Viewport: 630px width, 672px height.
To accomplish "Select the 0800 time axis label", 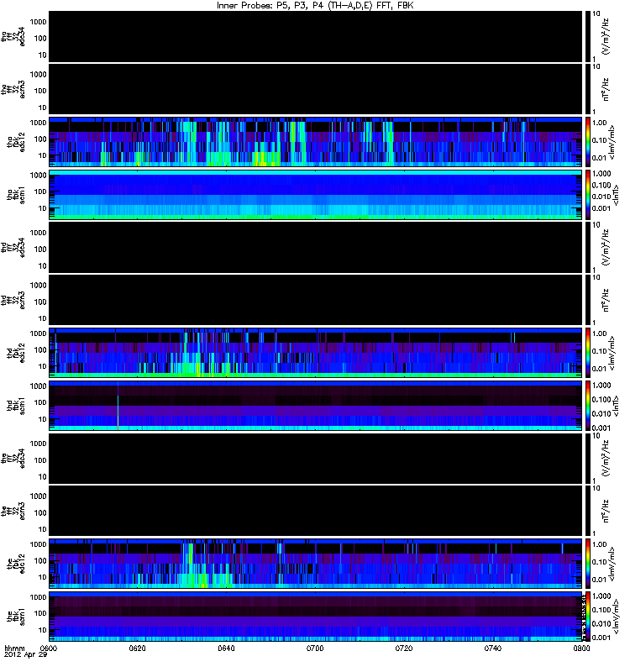I will coord(581,648).
